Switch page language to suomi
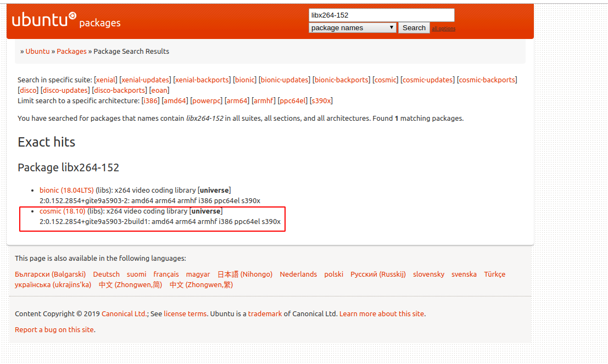Screen dimensions: 608x364 tap(137, 275)
